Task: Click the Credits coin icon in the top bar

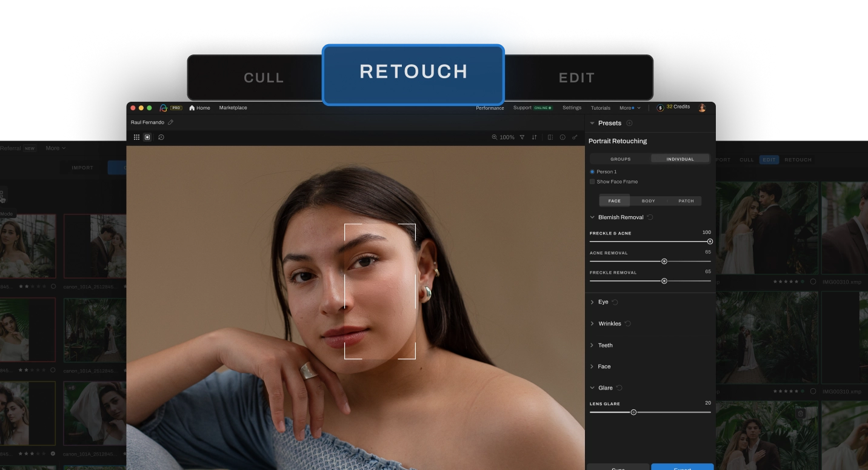Action: (660, 107)
